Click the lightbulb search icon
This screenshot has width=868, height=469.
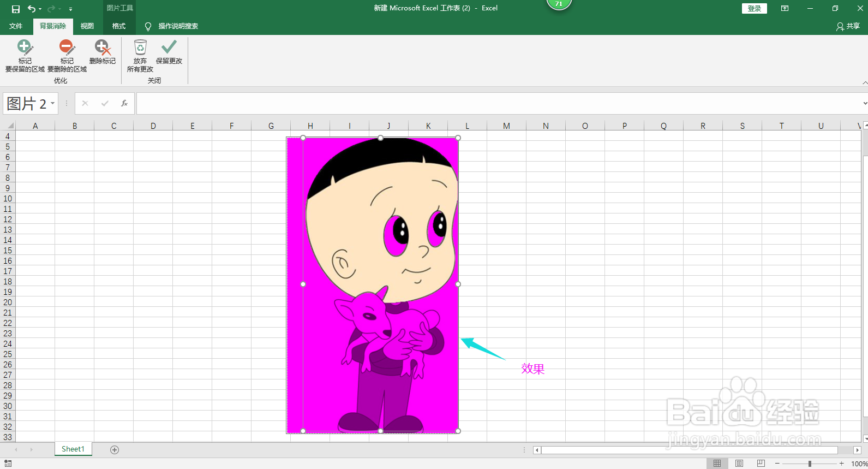tap(148, 27)
